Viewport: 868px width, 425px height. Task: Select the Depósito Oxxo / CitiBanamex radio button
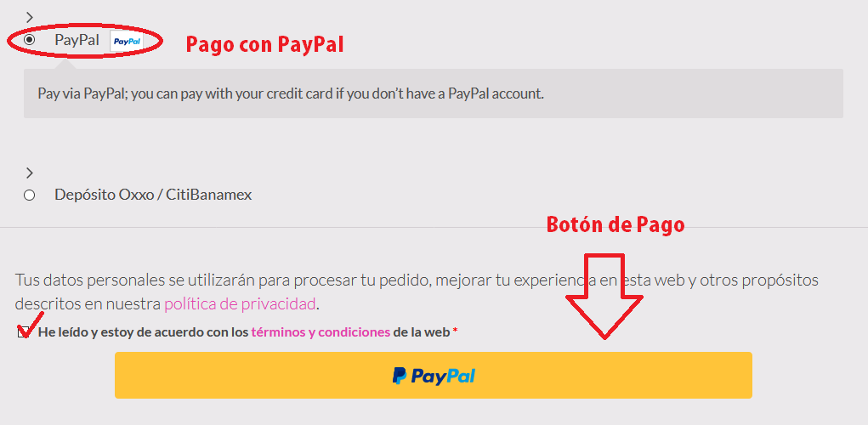30,195
